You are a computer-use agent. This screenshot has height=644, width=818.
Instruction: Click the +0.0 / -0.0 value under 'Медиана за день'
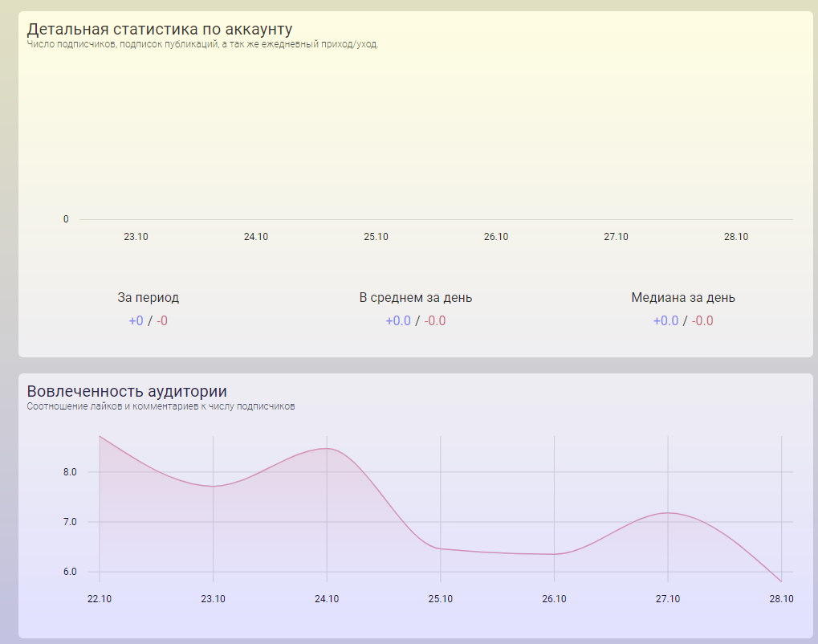[x=682, y=321]
